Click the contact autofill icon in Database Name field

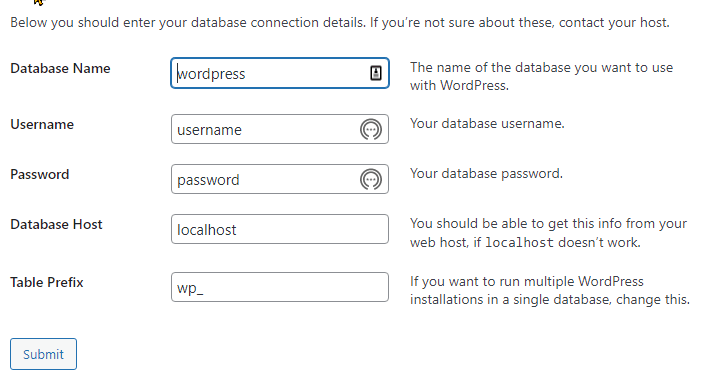[x=376, y=73]
